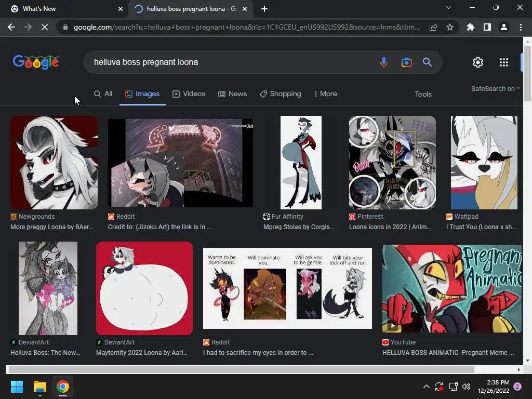Click 'More preggy Loona by 8Aer...' link
Viewport: 532px width, 399px height.
coord(52,227)
